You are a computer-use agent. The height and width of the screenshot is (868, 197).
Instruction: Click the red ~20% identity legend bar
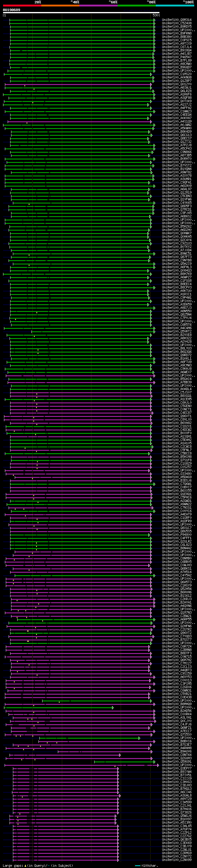(22, 6)
